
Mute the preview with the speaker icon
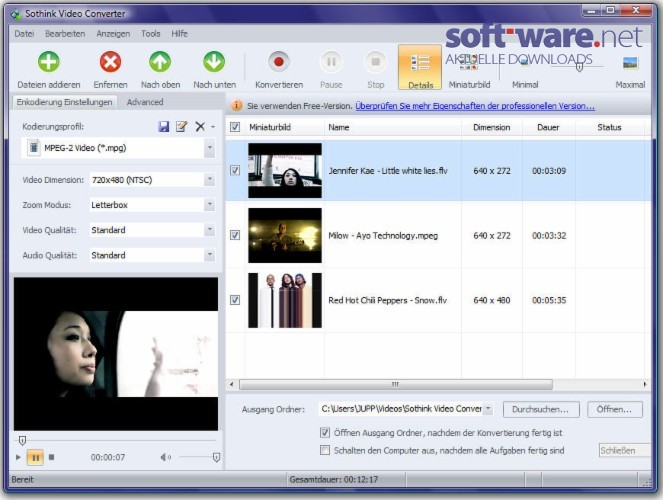[x=165, y=457]
